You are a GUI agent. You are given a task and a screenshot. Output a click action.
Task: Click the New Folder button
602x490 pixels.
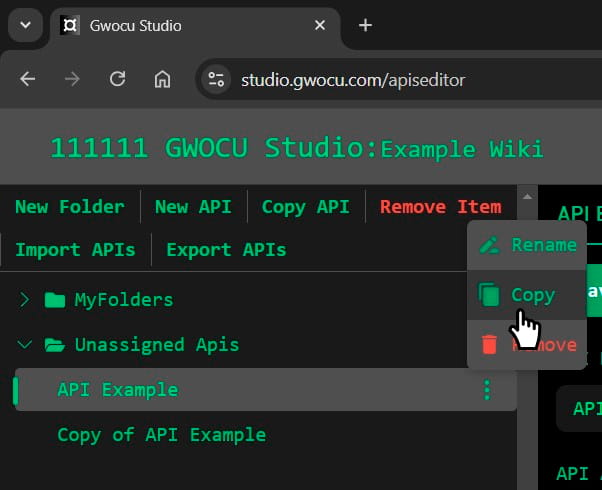pyautogui.click(x=70, y=207)
